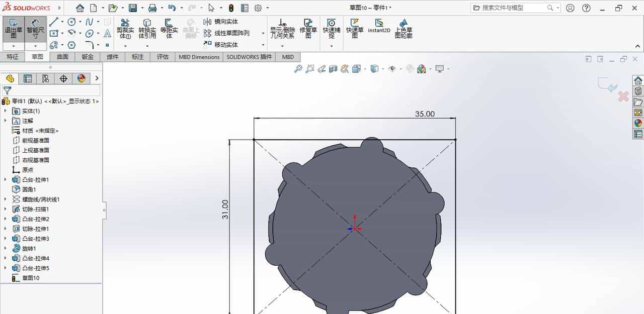Click the 退出草图 (Exit Sketch) icon
Image resolution: width=644 pixels, height=314 pixels.
coord(13,29)
